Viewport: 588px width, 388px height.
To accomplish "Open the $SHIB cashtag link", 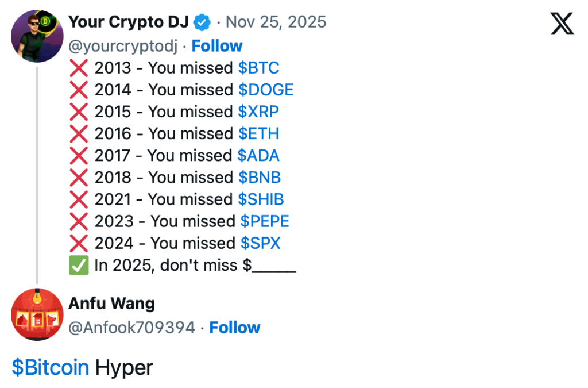I will coord(261,199).
